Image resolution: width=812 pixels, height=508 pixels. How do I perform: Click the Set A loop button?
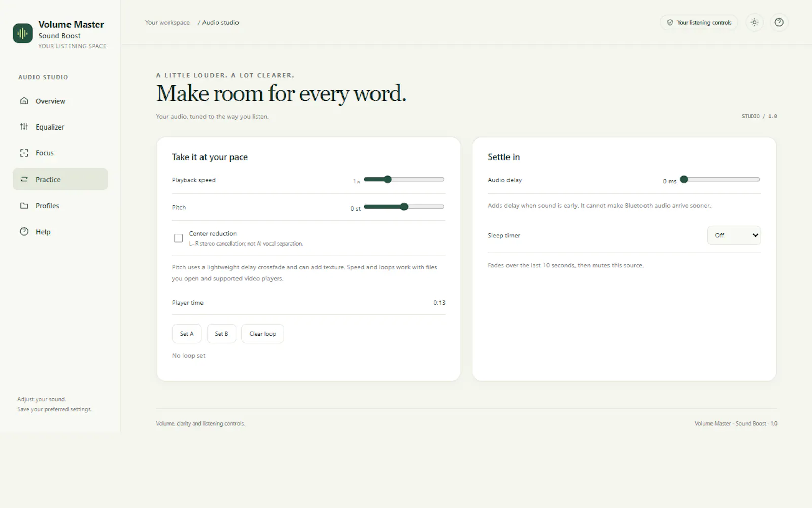(187, 334)
